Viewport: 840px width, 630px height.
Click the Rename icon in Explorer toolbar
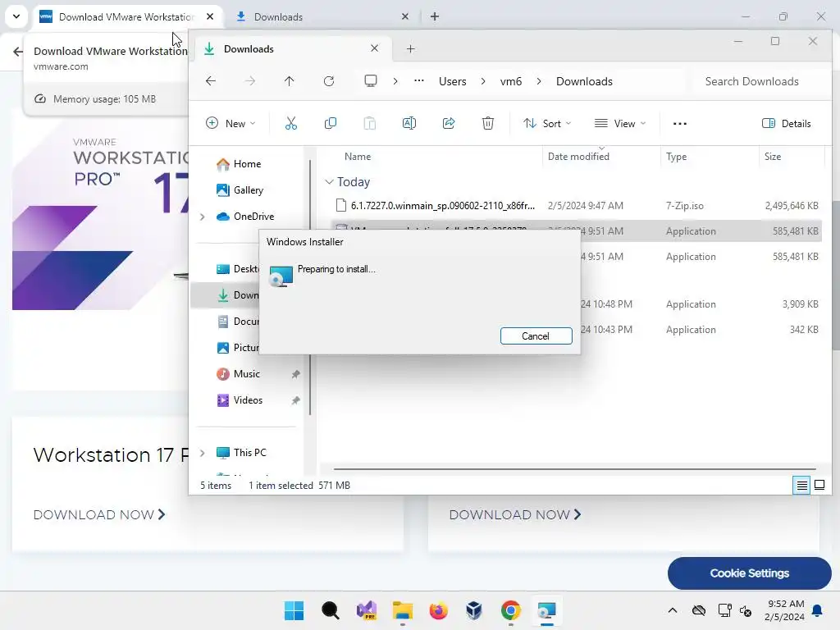coord(409,124)
